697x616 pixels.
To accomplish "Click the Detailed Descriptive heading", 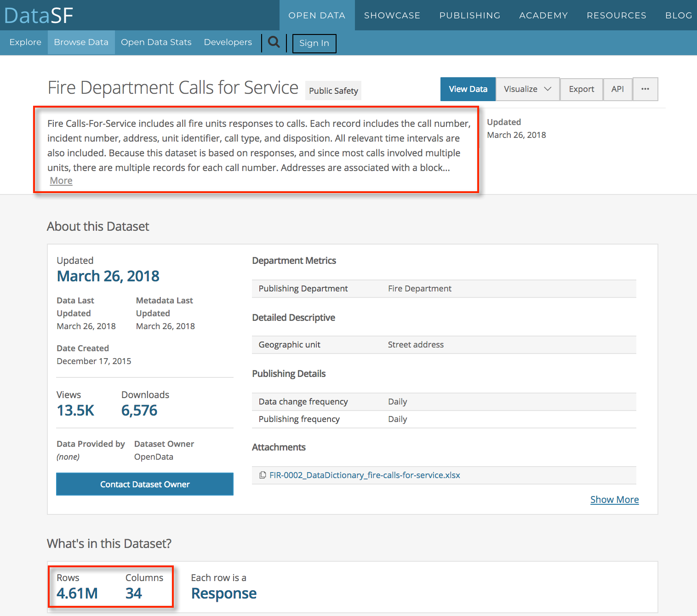I will click(x=294, y=317).
